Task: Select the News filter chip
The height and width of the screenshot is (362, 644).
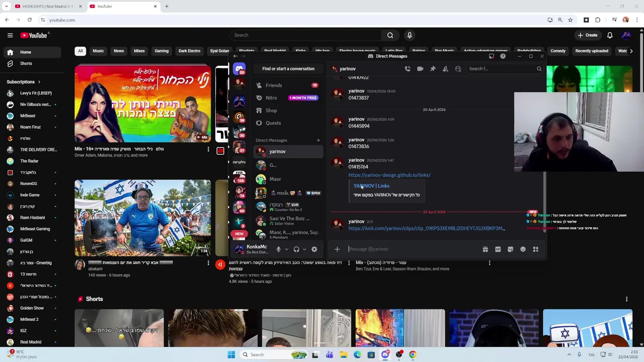Action: 119,51
